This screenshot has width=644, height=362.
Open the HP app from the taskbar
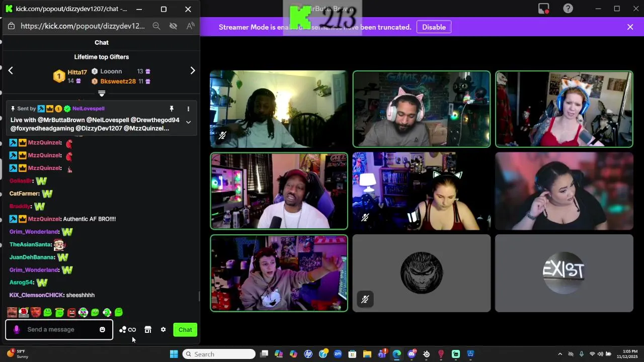point(308,354)
